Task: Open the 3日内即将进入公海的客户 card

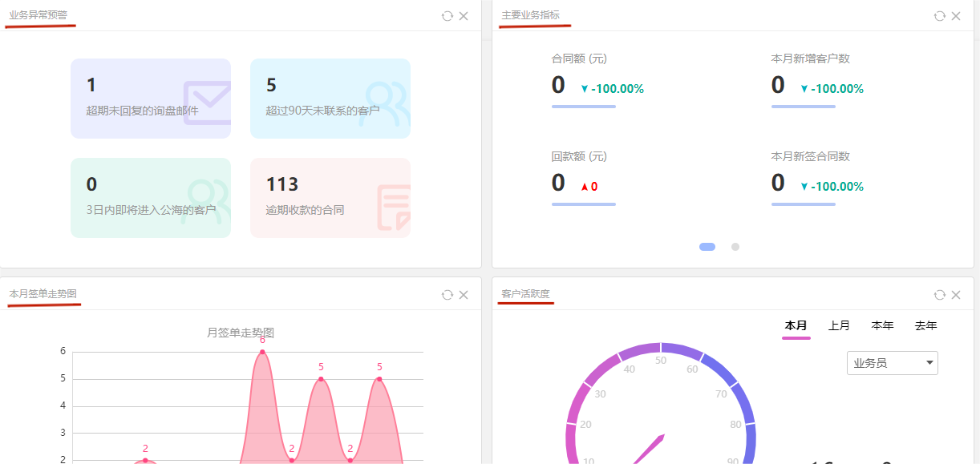Action: coord(151,198)
